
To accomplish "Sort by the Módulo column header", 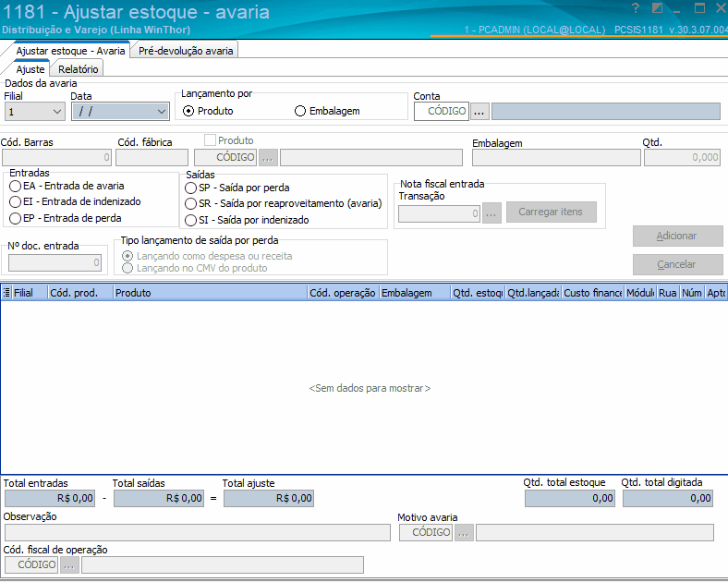I will tap(640, 293).
